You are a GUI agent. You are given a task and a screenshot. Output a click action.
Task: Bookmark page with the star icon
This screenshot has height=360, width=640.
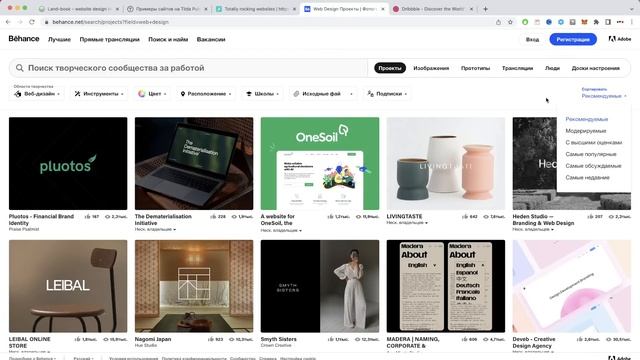click(510, 22)
